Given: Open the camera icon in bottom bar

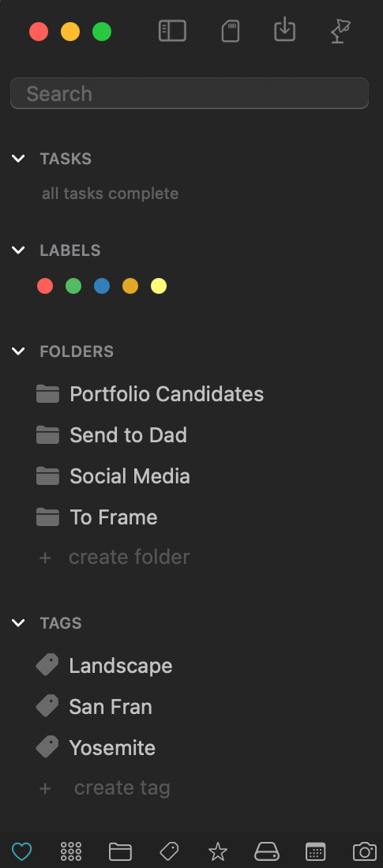Looking at the screenshot, I should 364,851.
